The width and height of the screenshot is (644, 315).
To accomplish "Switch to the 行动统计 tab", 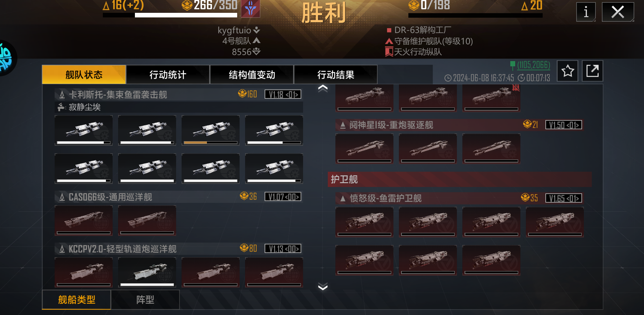I will click(x=168, y=75).
